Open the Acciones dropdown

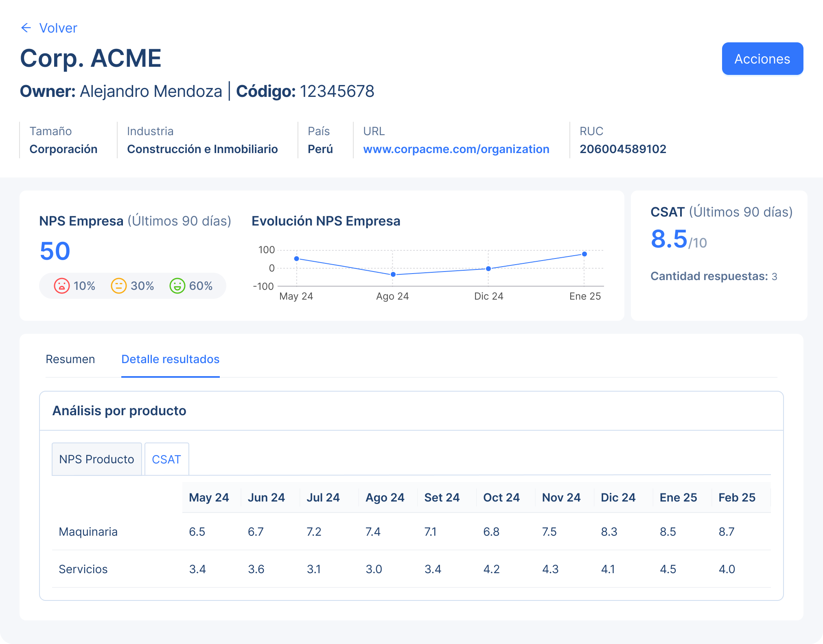point(762,59)
